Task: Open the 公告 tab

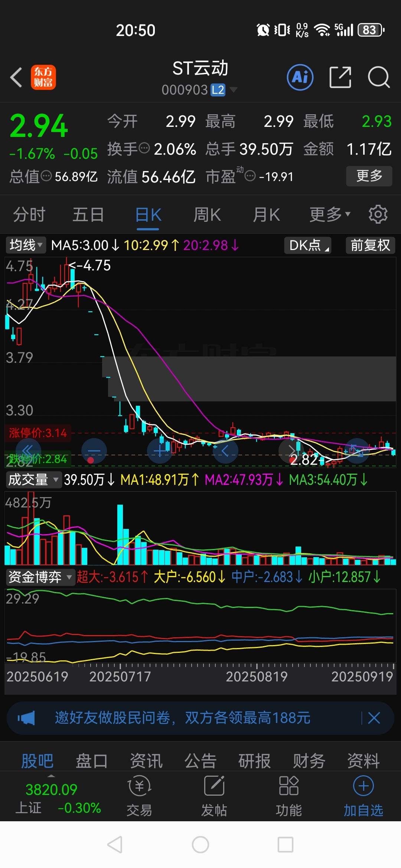Action: (x=200, y=761)
